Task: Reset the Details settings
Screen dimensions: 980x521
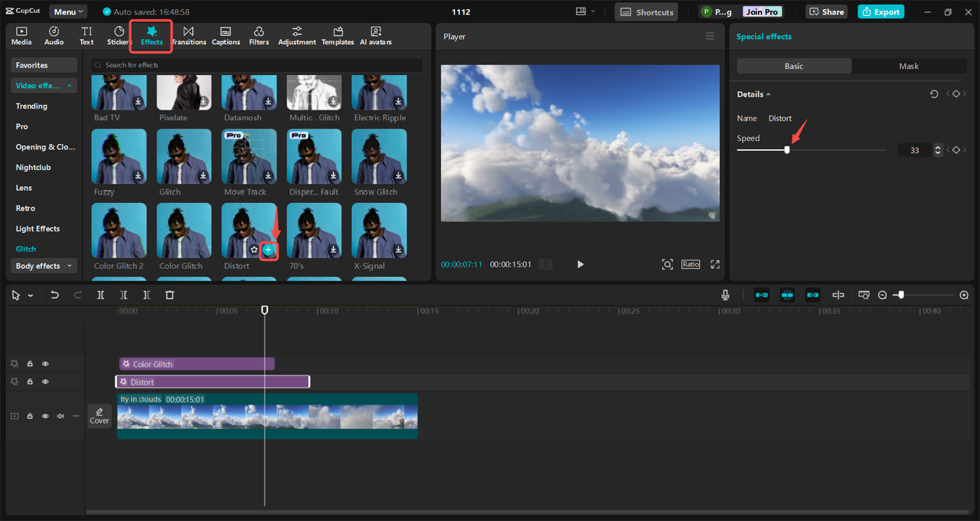Action: [x=934, y=94]
